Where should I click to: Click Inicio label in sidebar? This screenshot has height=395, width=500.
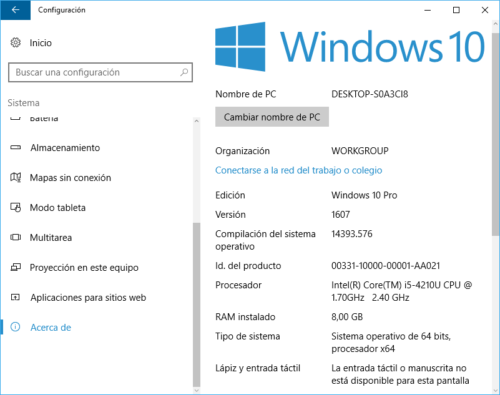click(41, 43)
